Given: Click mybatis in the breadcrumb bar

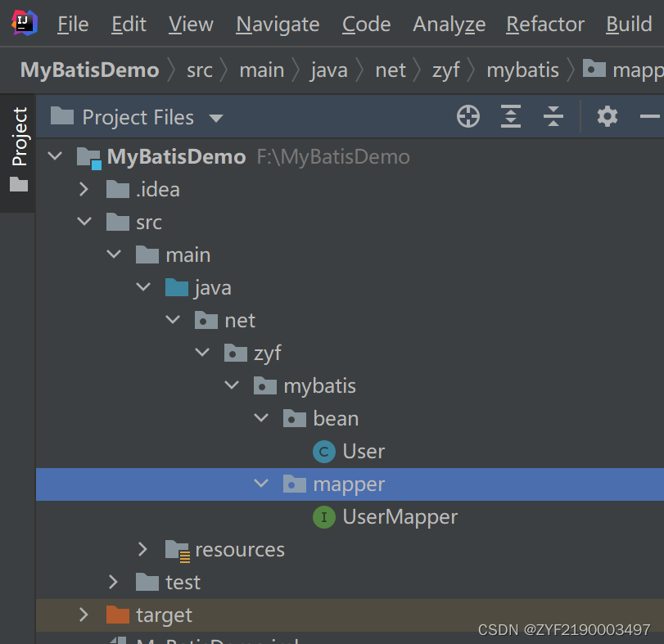Looking at the screenshot, I should (x=523, y=70).
